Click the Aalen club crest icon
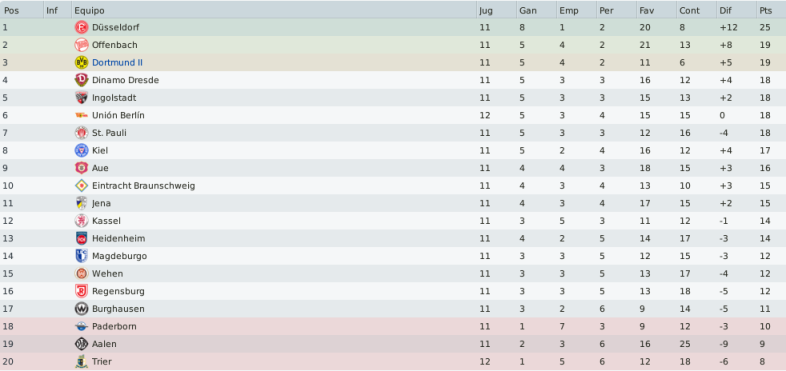786x371 pixels. point(81,344)
